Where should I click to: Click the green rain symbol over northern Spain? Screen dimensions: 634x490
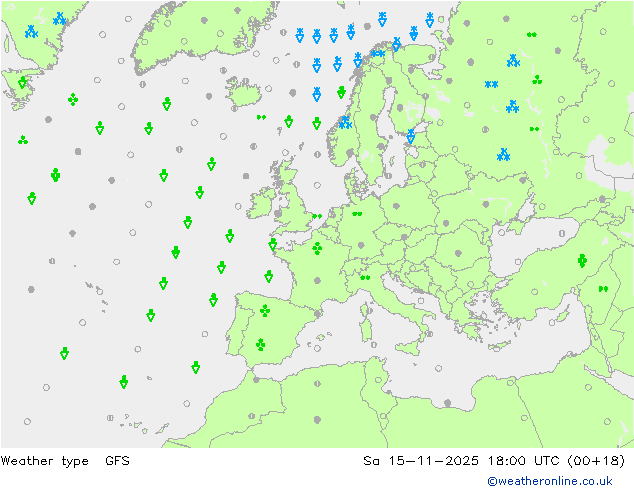point(265,310)
